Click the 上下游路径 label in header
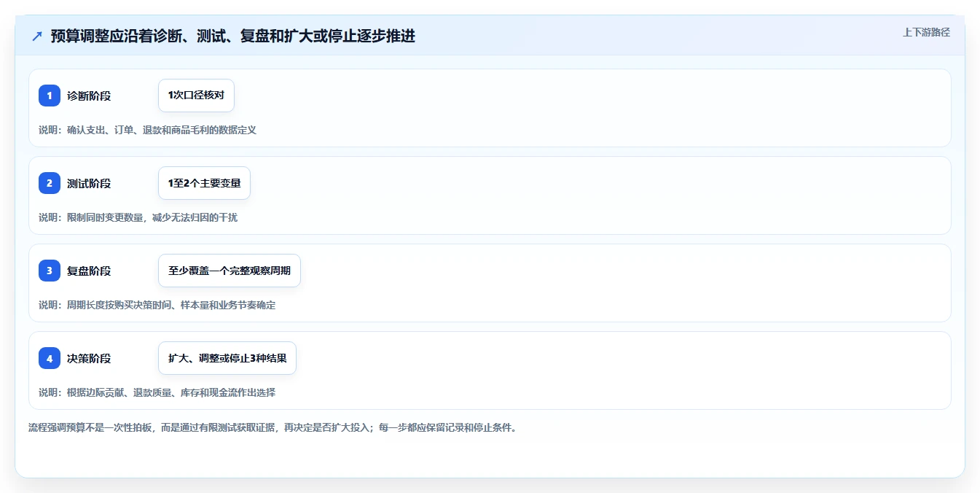The width and height of the screenshot is (980, 493). pos(926,32)
